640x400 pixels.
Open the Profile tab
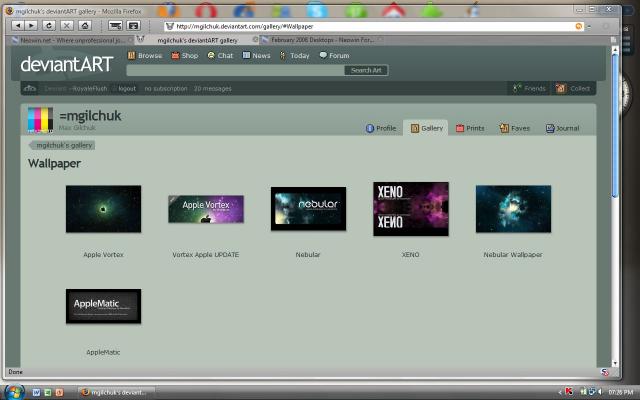click(x=381, y=128)
